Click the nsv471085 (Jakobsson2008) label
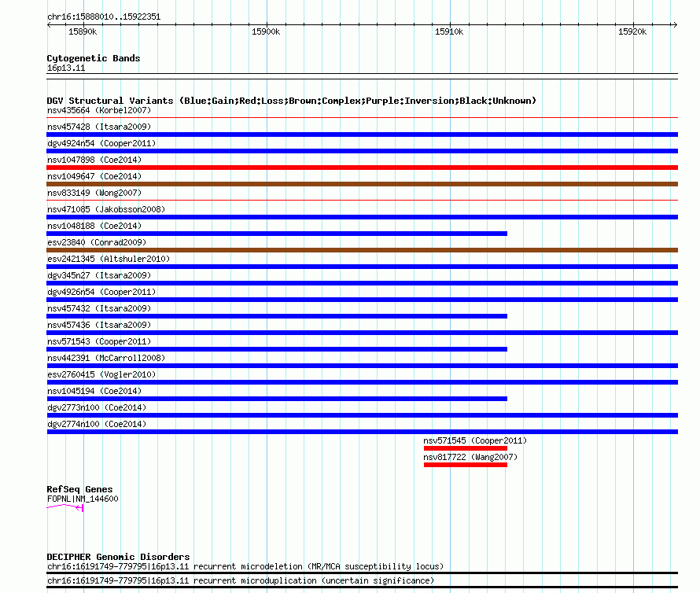The width and height of the screenshot is (700, 593). pyautogui.click(x=106, y=209)
